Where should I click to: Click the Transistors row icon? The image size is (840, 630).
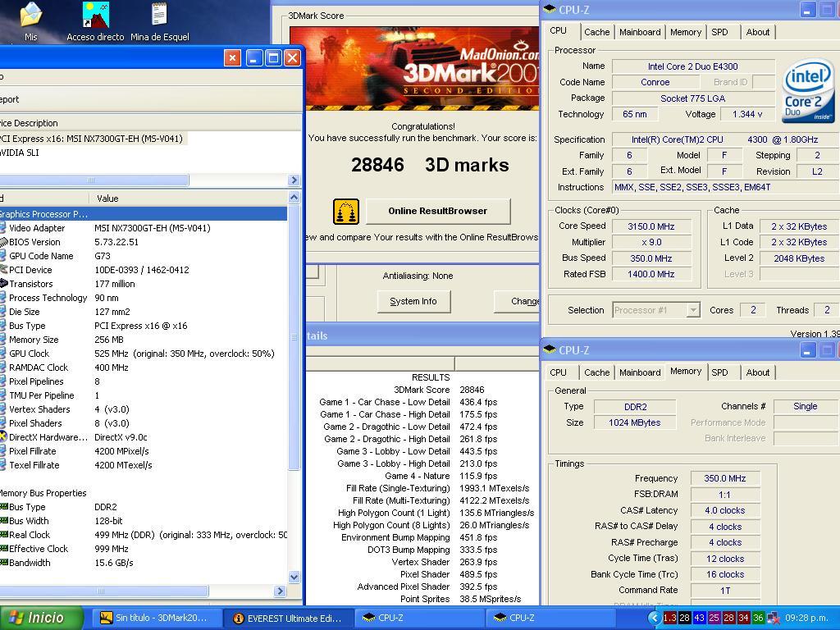click(x=3, y=284)
